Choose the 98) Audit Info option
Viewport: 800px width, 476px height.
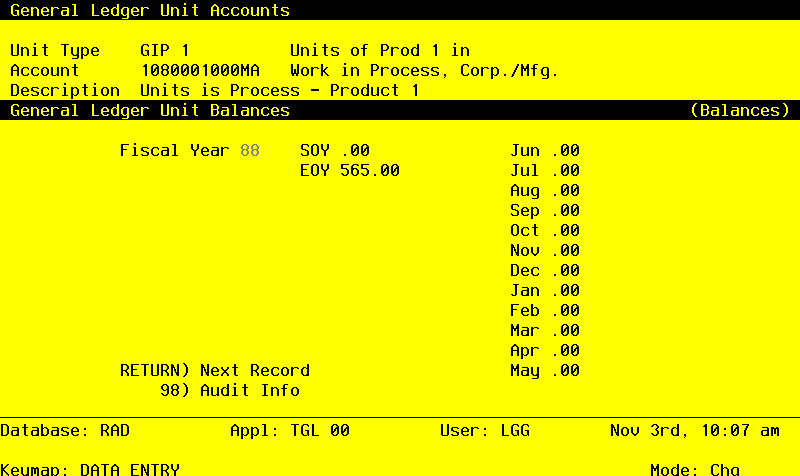230,390
